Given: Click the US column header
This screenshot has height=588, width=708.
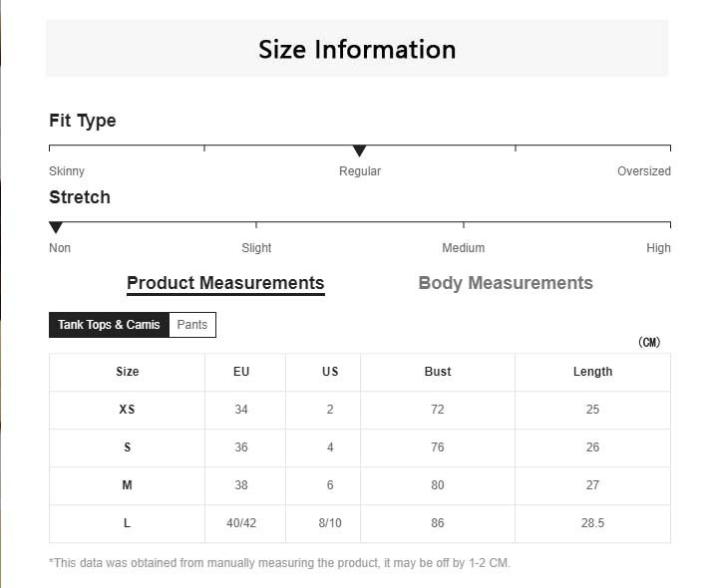Looking at the screenshot, I should point(330,372).
